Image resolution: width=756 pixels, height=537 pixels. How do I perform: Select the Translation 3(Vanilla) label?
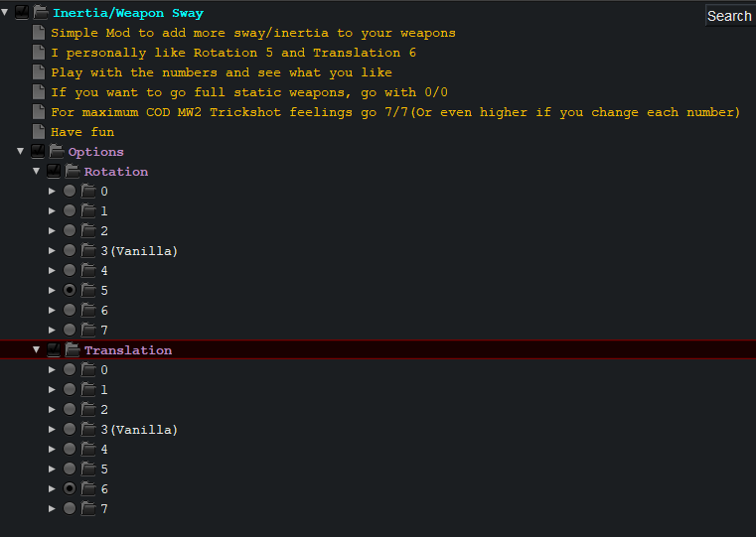[x=139, y=430]
